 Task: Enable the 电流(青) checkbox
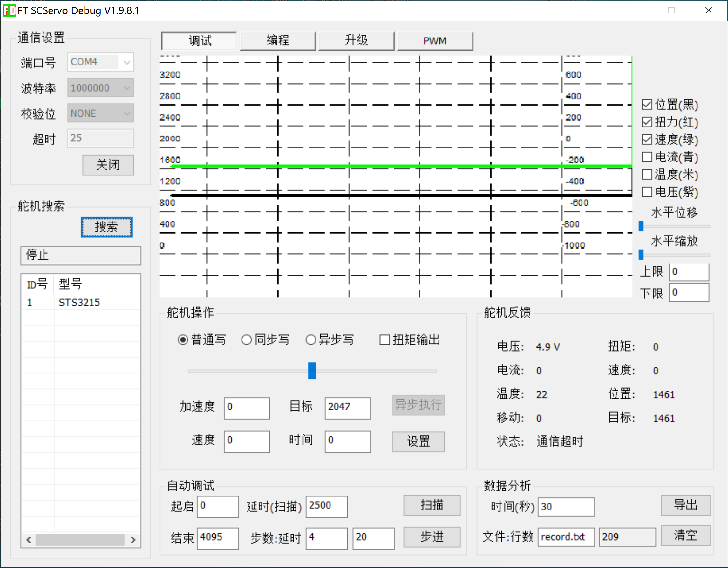click(647, 157)
